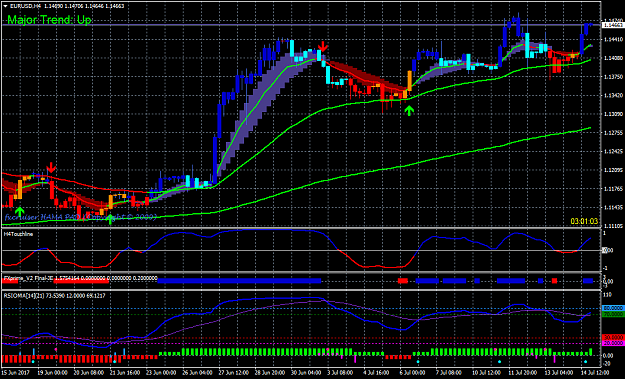This screenshot has height=379, width=625.
Task: Click the 1.14080 price axis label
Action: pyautogui.click(x=613, y=58)
